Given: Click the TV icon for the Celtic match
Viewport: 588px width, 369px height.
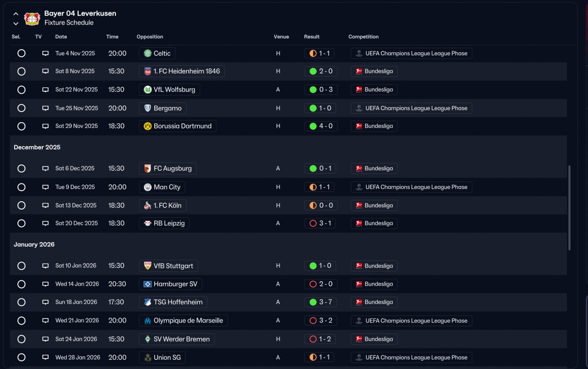Looking at the screenshot, I should pos(45,53).
